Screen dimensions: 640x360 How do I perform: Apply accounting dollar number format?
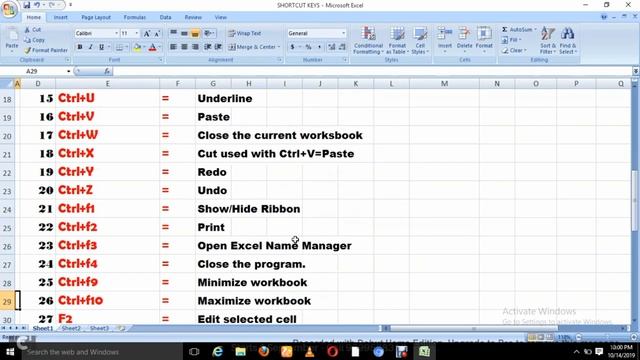click(x=292, y=47)
